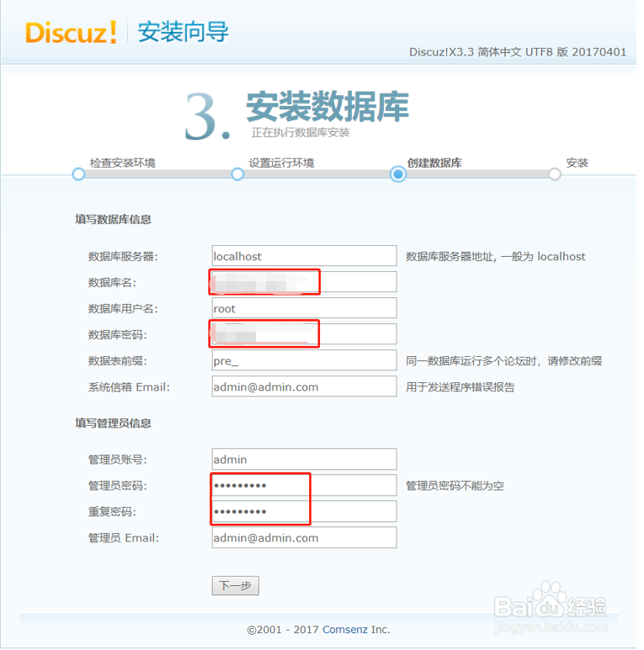Click the 重复密码 label

pyautogui.click(x=112, y=512)
